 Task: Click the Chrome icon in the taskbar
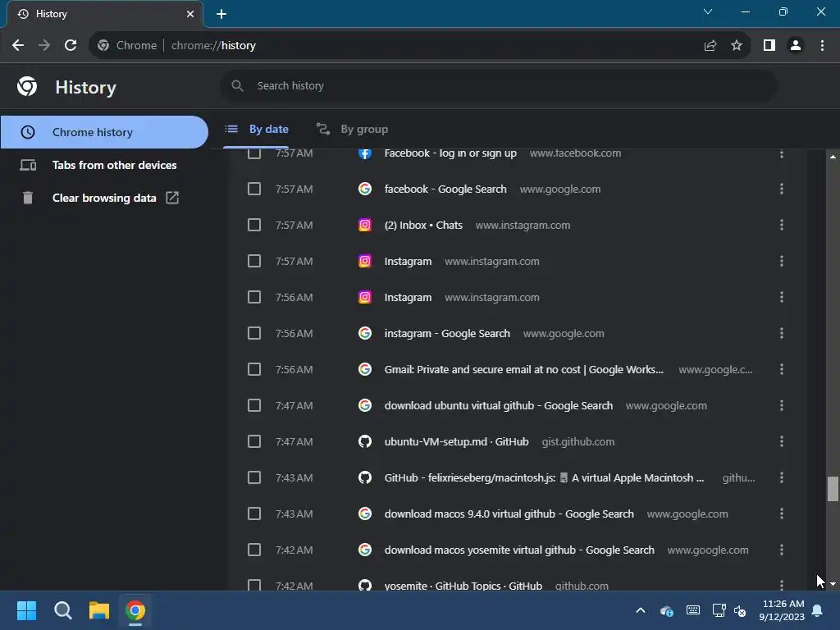(135, 610)
